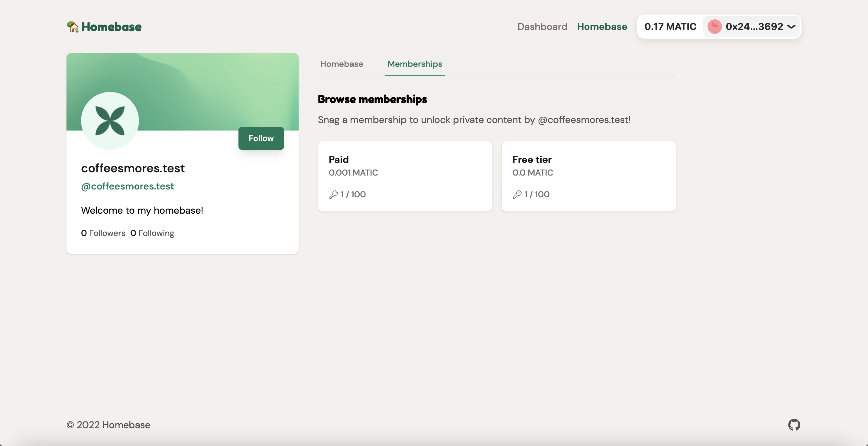This screenshot has height=446, width=868.
Task: Click the Browse memberships heading
Action: 372,99
